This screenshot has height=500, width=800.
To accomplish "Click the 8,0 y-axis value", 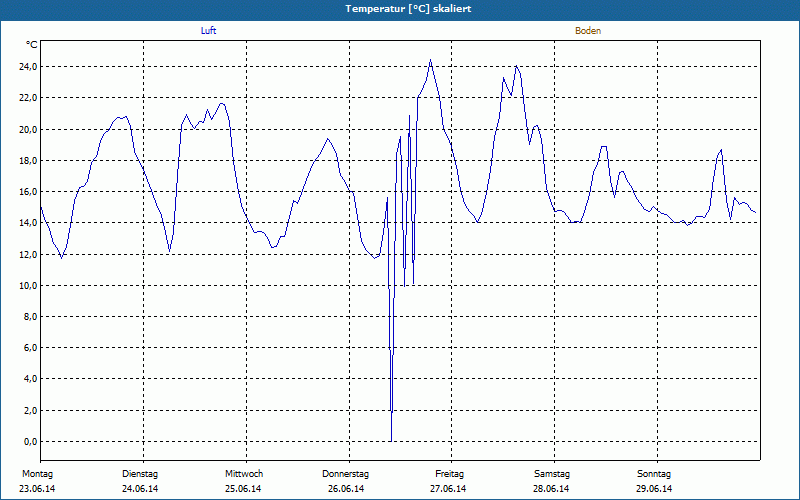I will (32, 317).
